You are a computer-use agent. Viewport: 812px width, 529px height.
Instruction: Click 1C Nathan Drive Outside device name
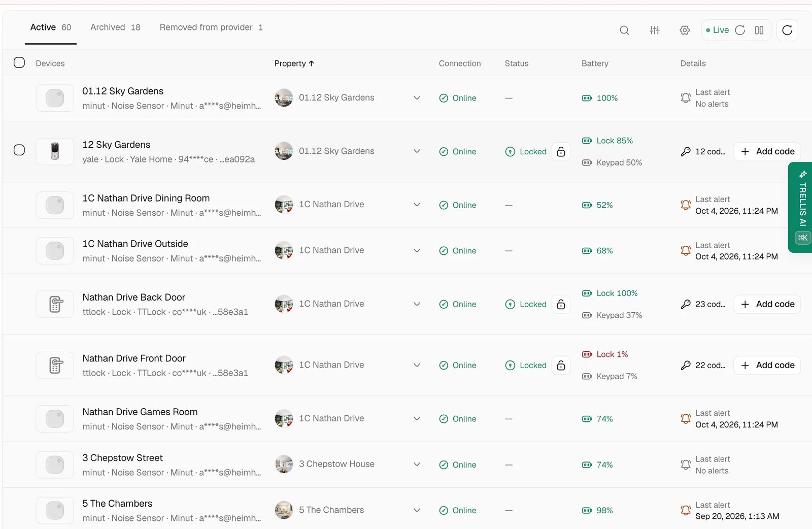(135, 244)
